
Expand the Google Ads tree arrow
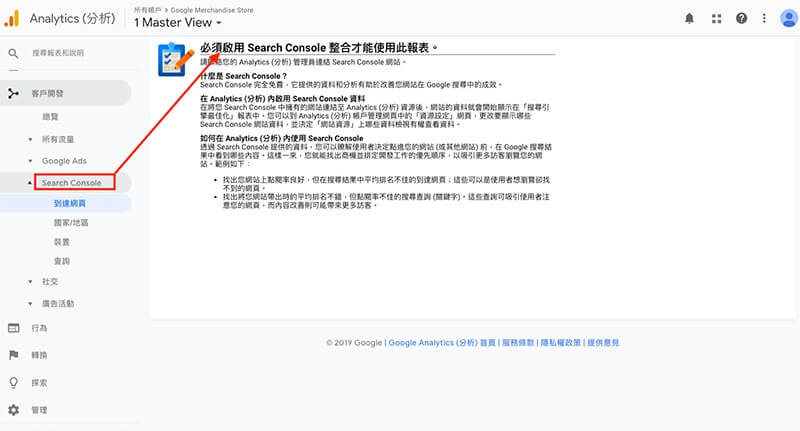tap(30, 161)
